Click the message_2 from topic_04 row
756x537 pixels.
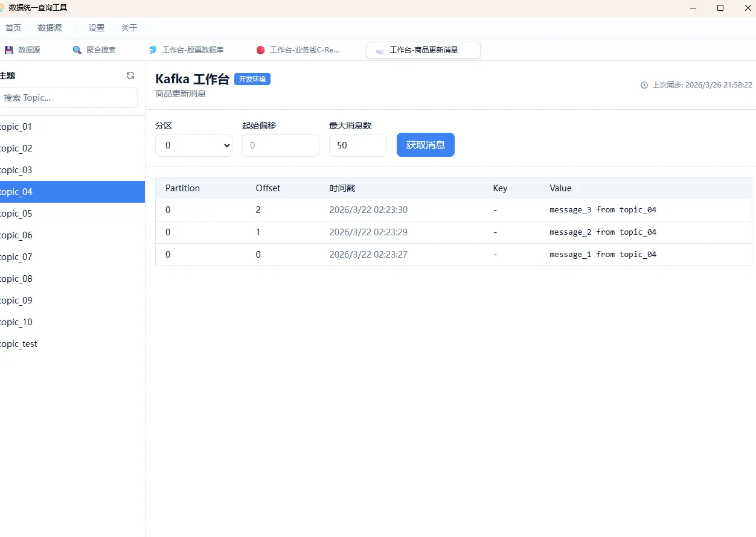click(453, 232)
